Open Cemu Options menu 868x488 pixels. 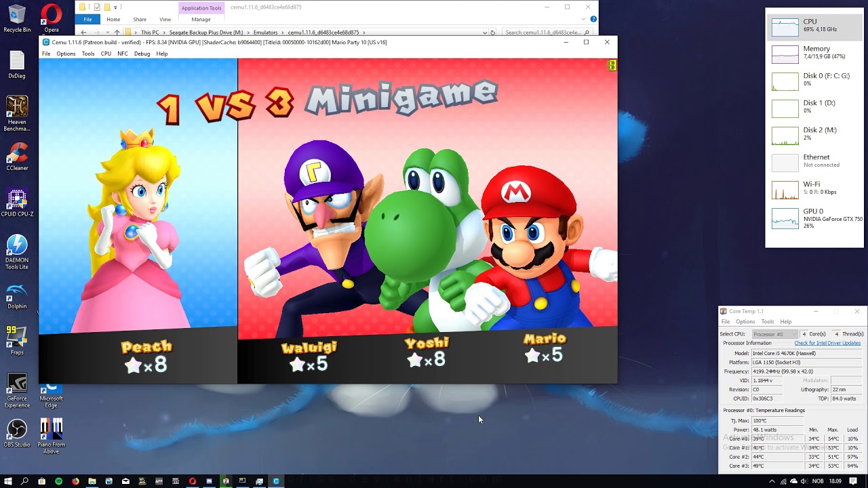click(x=66, y=54)
